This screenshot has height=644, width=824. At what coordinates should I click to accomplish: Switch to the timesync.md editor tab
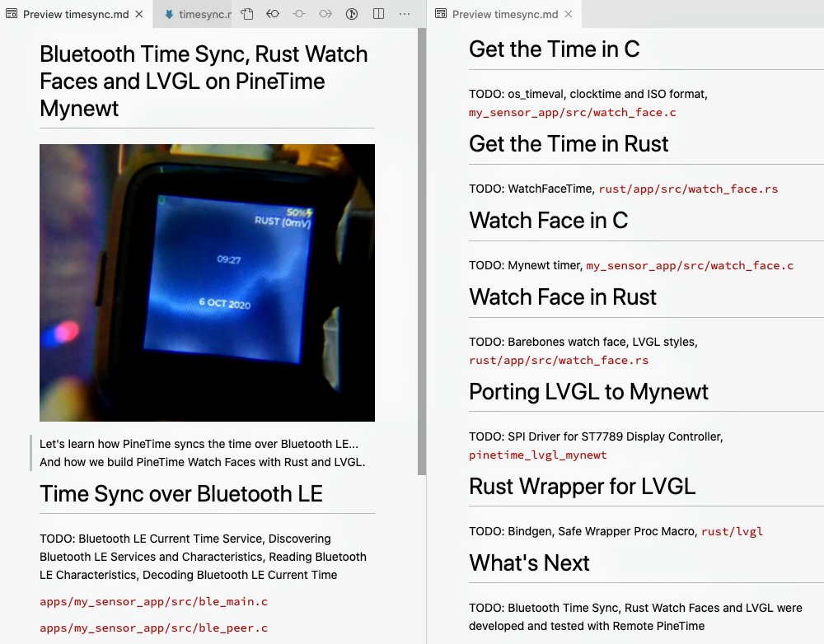[202, 14]
